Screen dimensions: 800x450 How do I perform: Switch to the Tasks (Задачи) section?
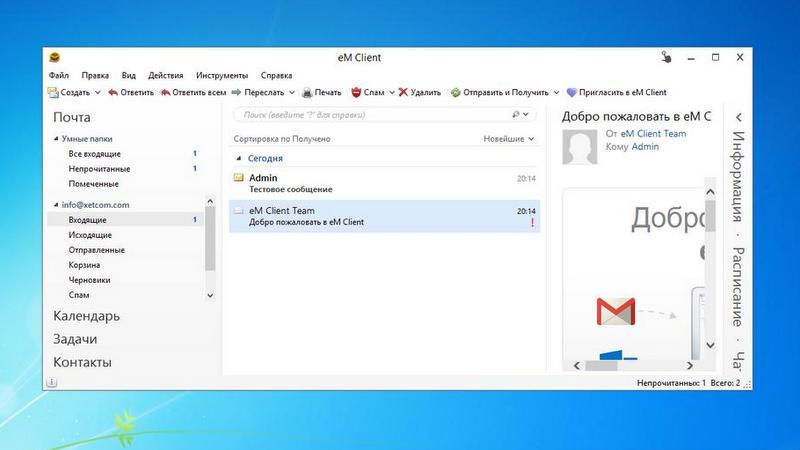point(75,339)
